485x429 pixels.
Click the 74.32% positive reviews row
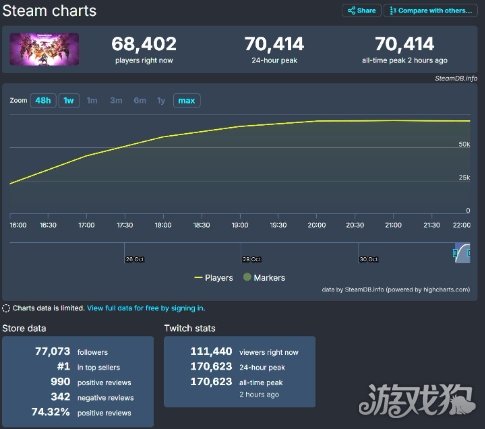[x=82, y=412]
